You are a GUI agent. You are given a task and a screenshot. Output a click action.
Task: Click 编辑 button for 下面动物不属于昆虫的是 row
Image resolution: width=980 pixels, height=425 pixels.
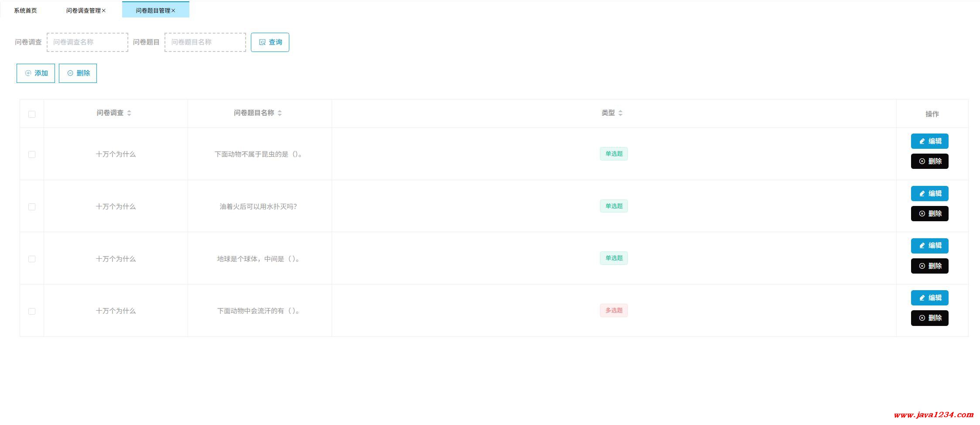(929, 141)
